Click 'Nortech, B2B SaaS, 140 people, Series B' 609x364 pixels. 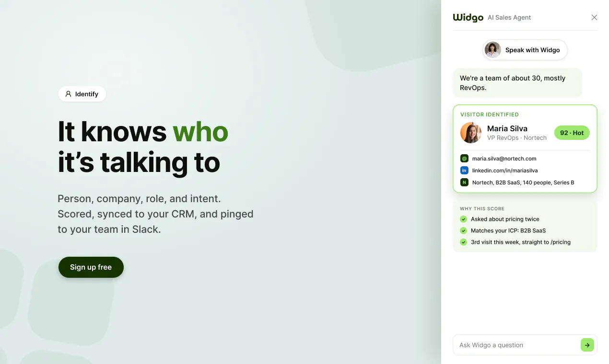[x=523, y=182]
